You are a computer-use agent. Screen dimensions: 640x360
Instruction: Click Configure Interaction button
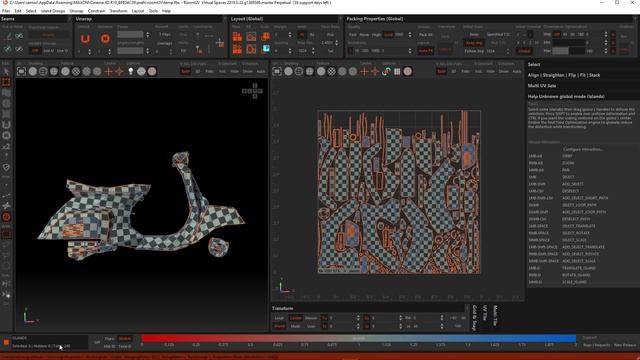[x=582, y=149]
